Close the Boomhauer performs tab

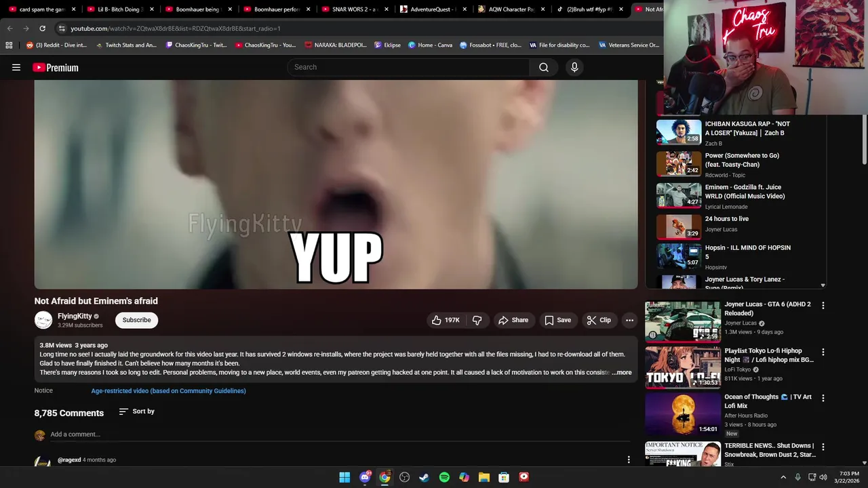pyautogui.click(x=308, y=9)
